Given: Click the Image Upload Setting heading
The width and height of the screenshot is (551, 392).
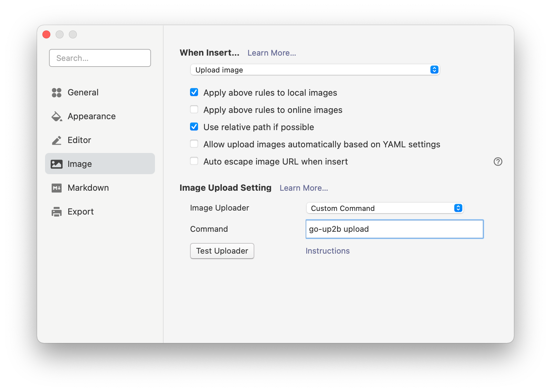Looking at the screenshot, I should pos(225,188).
